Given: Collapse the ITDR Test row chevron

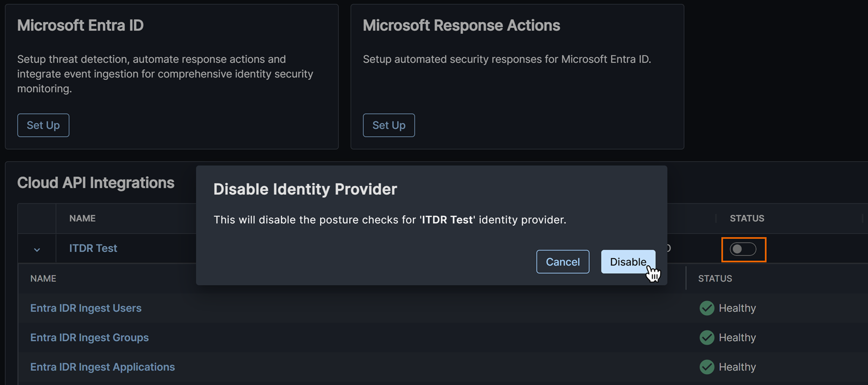Looking at the screenshot, I should point(37,249).
